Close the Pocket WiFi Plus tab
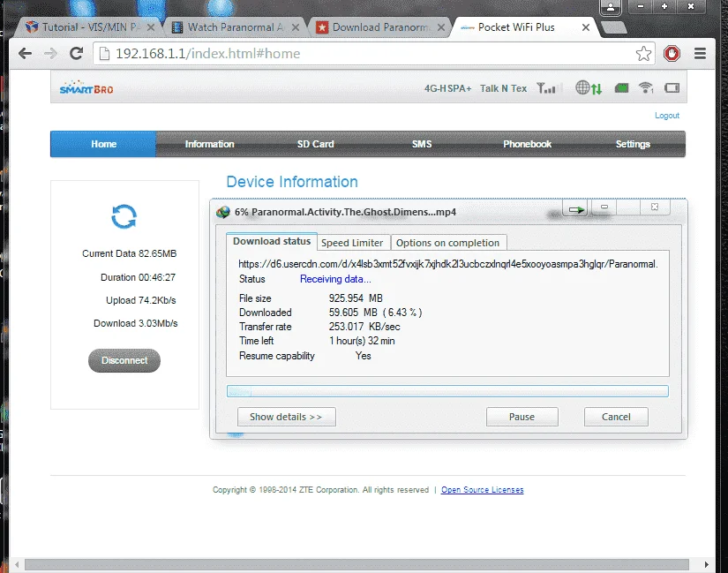The image size is (728, 573). coord(586,27)
